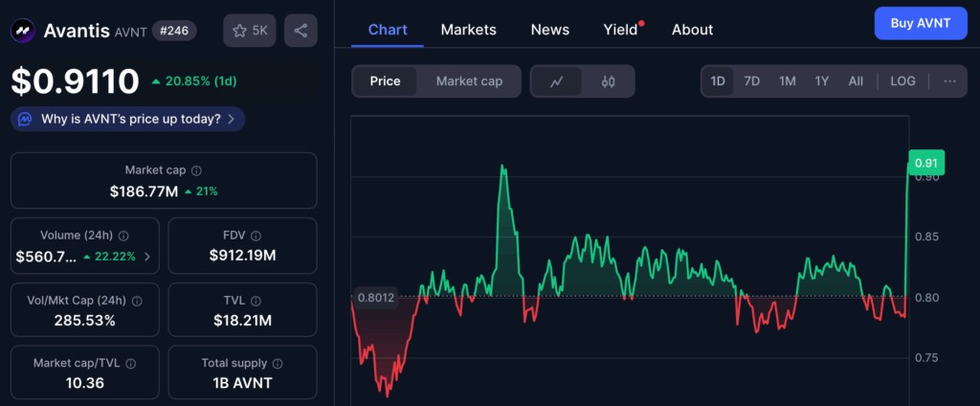Click Total supply info icon

[278, 364]
